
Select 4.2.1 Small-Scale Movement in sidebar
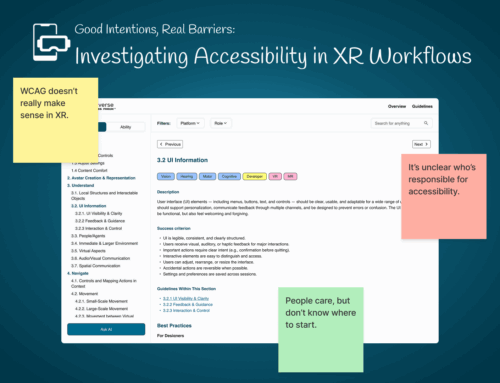coord(101,301)
